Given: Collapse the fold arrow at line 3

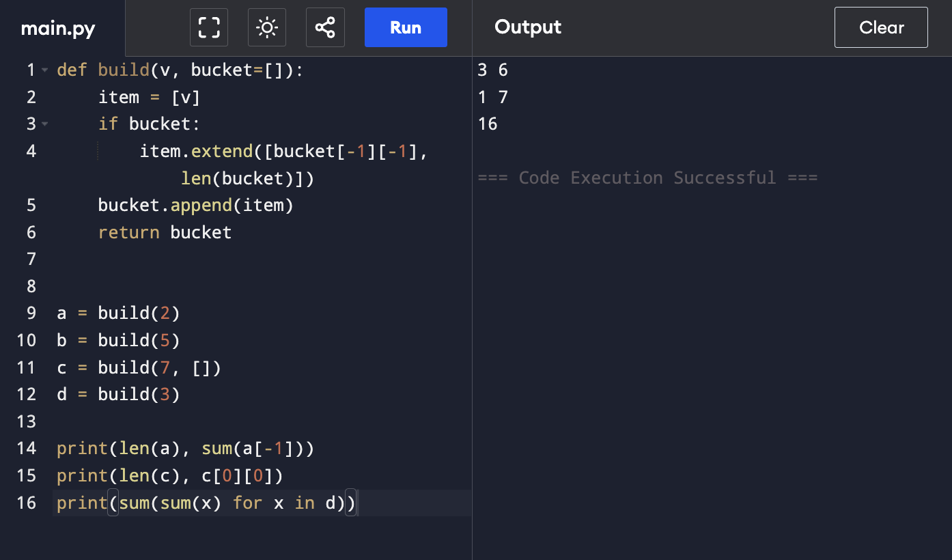Looking at the screenshot, I should 44,124.
